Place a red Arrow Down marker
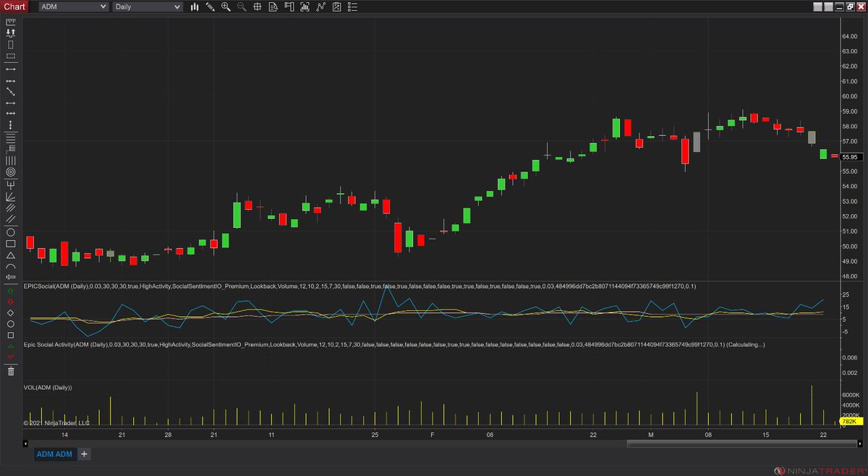This screenshot has height=476, width=868. [11, 301]
